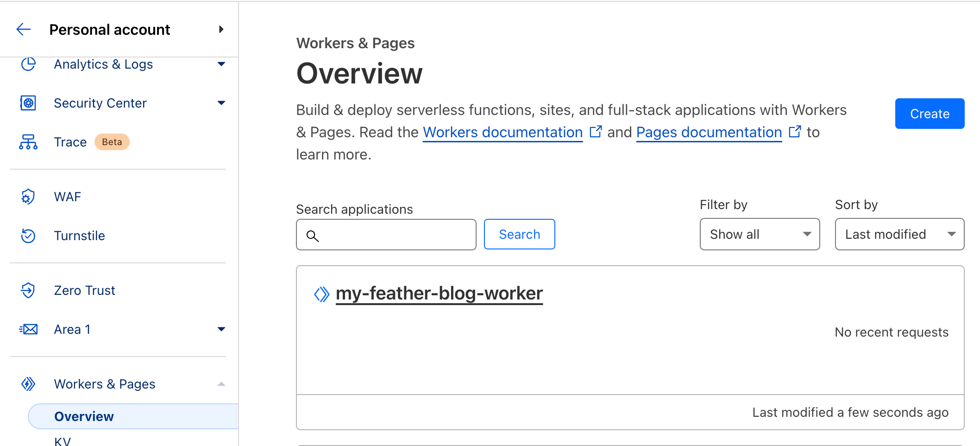The height and width of the screenshot is (446, 980).
Task: Open the my-feather-blog-worker application link
Action: pyautogui.click(x=440, y=293)
